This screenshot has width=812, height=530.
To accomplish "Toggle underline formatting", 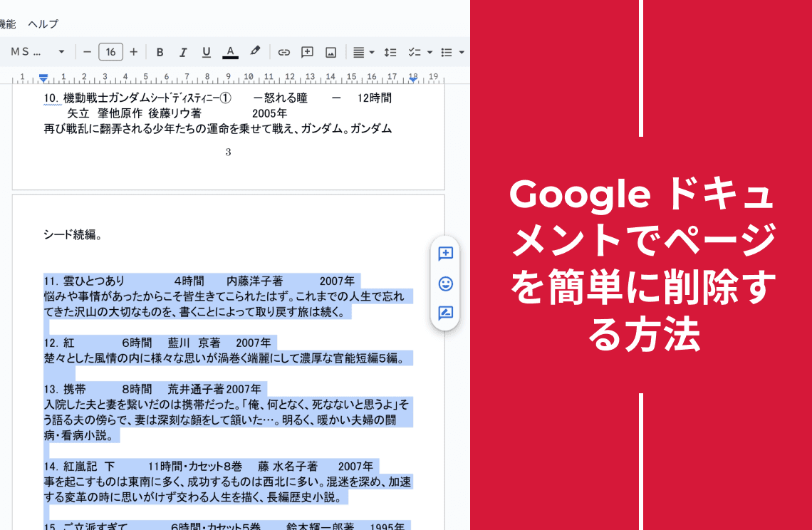I will tap(207, 52).
